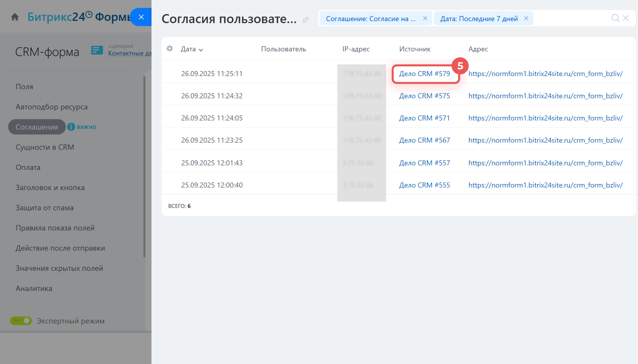
Task: Click the info icon next to Соглашения
Action: pos(71,127)
